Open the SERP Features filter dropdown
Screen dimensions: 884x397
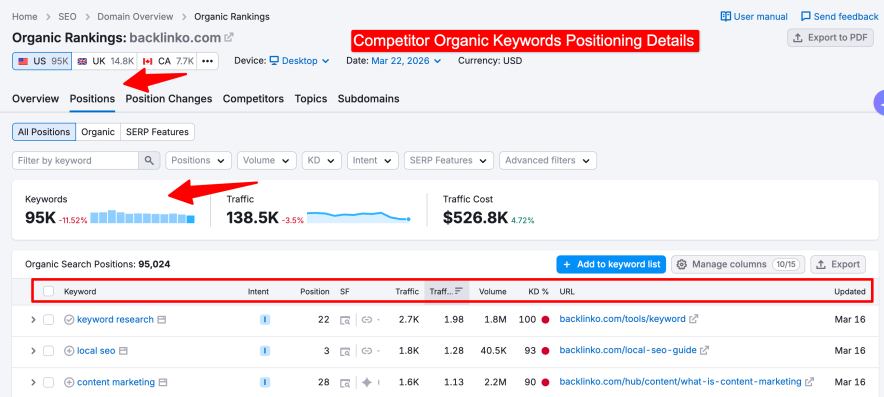click(449, 160)
